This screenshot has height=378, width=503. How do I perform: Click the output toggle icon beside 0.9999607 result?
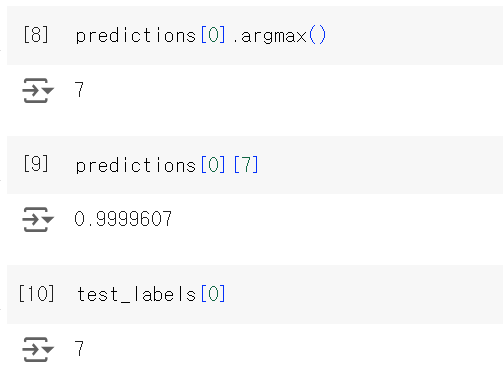click(38, 219)
